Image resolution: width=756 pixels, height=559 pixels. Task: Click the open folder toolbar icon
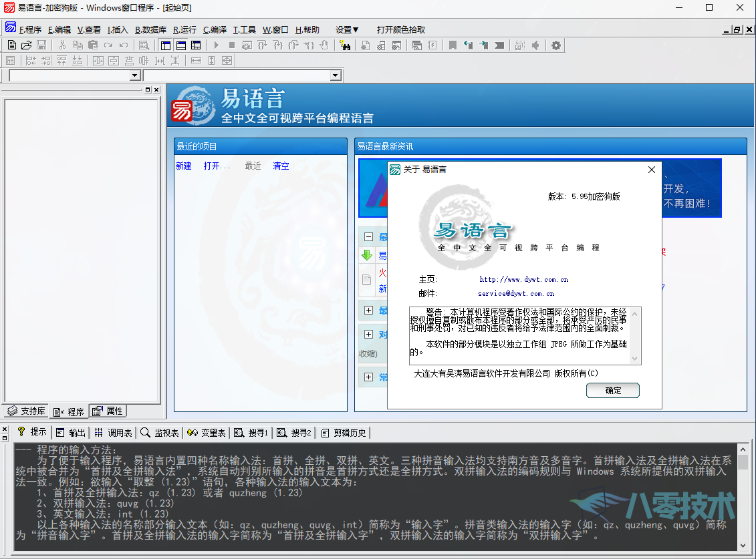27,45
